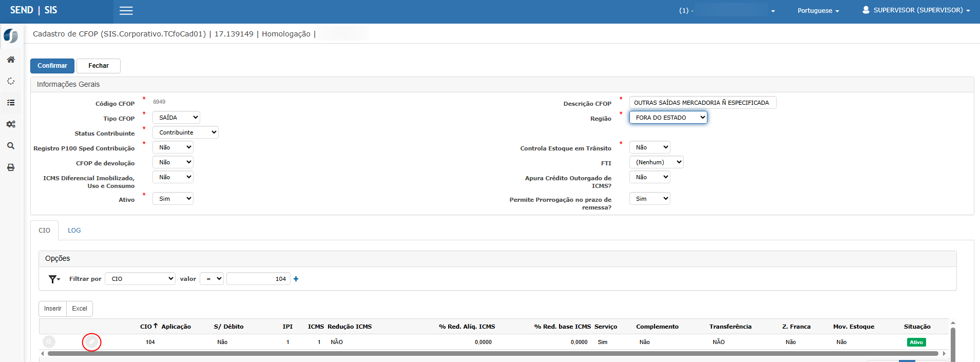Switch to the LOG tab

tap(74, 231)
